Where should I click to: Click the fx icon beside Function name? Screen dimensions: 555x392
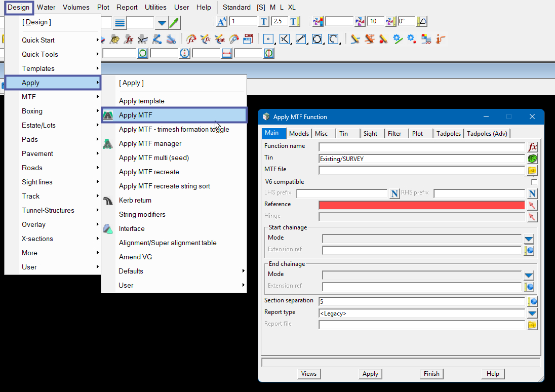pos(532,147)
